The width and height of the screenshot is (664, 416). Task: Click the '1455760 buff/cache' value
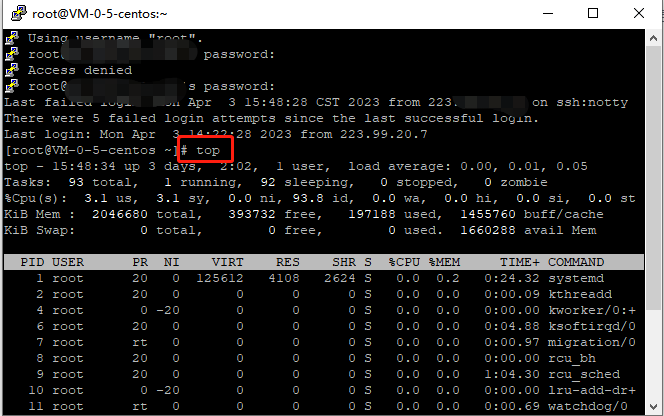click(x=531, y=214)
